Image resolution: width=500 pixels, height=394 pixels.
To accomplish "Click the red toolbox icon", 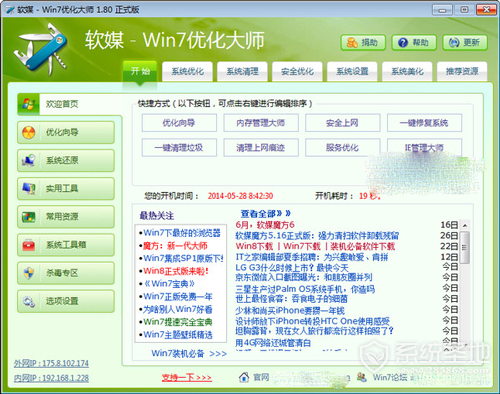I will pos(29,245).
